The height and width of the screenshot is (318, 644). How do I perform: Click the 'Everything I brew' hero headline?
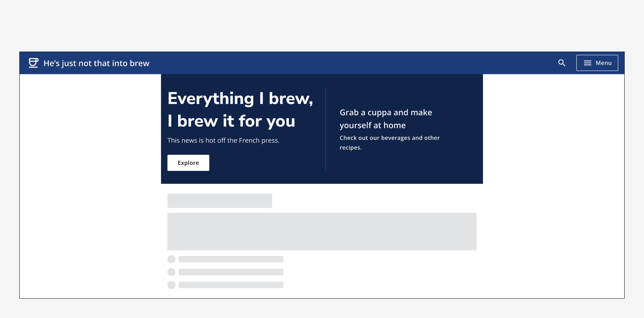coord(240,110)
